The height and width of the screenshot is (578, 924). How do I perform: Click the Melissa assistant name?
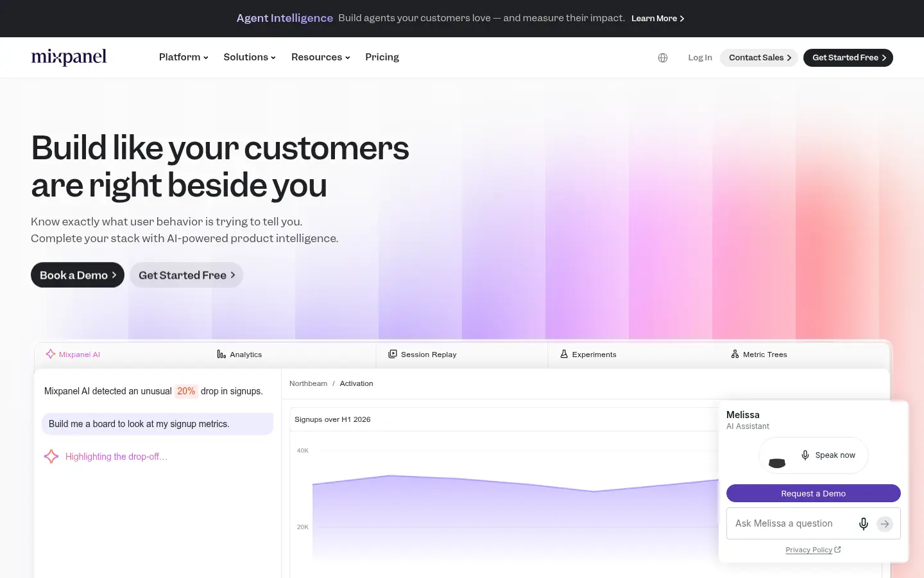742,415
